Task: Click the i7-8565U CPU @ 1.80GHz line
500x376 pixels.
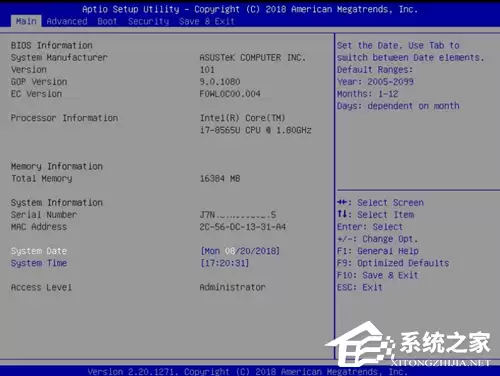Action: click(x=255, y=130)
